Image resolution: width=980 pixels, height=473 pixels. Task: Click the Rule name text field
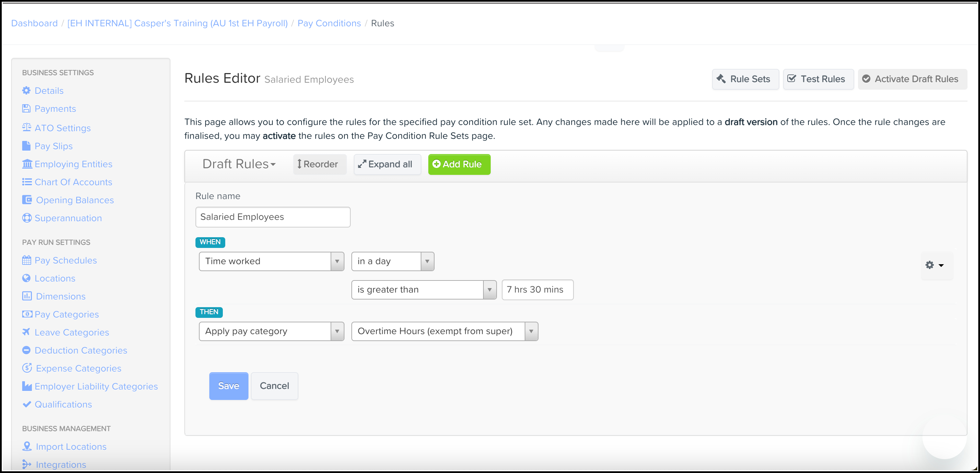click(272, 217)
